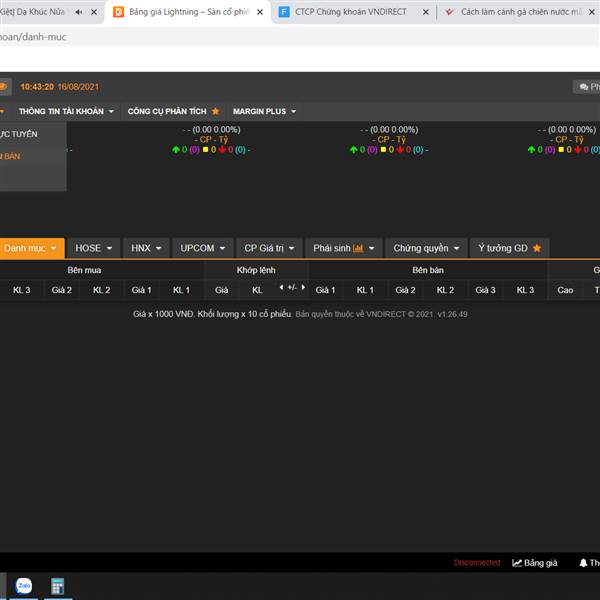Click Bên mua KL 1 column header

[x=181, y=290]
